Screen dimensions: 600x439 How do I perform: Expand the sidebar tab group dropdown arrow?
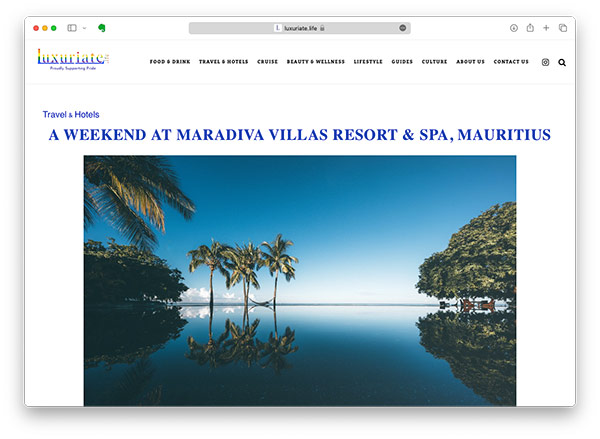pyautogui.click(x=85, y=28)
